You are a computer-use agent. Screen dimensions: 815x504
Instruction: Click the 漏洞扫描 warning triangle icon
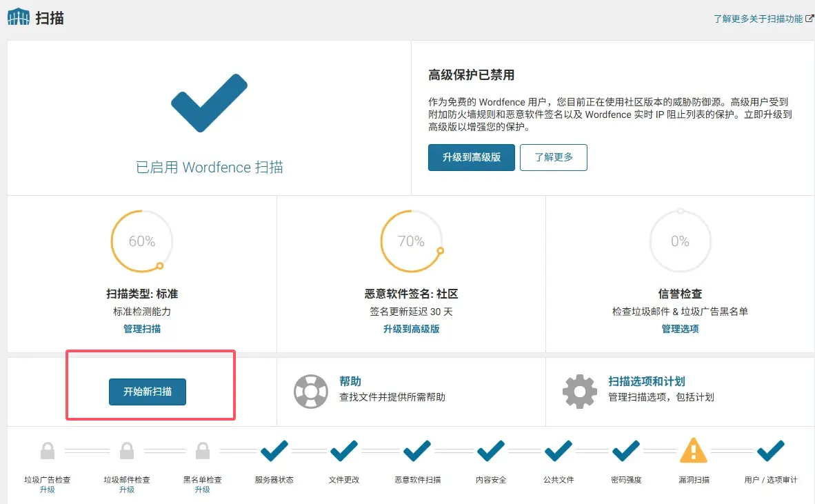click(694, 450)
